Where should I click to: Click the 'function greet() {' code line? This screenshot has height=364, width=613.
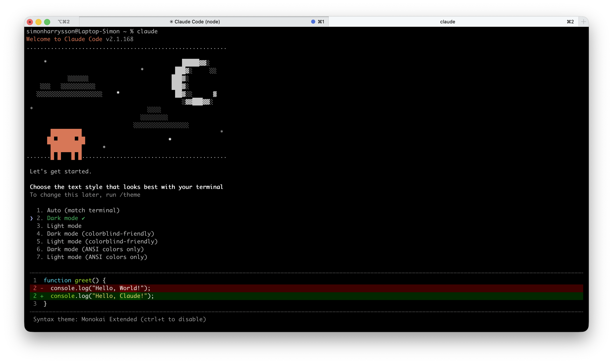pos(75,280)
